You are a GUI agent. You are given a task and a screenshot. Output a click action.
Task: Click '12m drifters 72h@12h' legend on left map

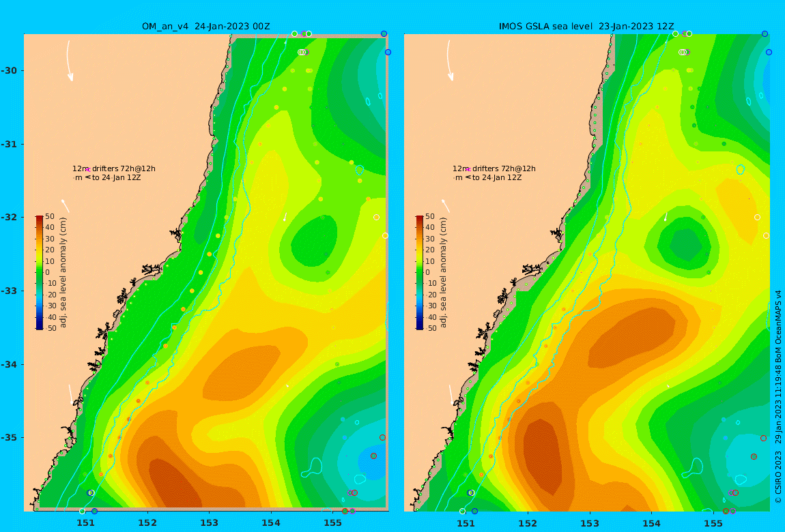(x=113, y=168)
